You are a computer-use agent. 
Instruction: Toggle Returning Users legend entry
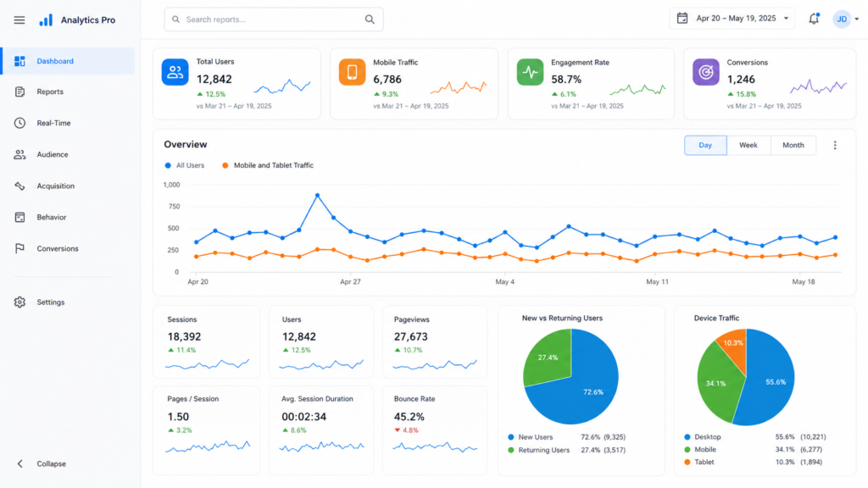(x=538, y=450)
